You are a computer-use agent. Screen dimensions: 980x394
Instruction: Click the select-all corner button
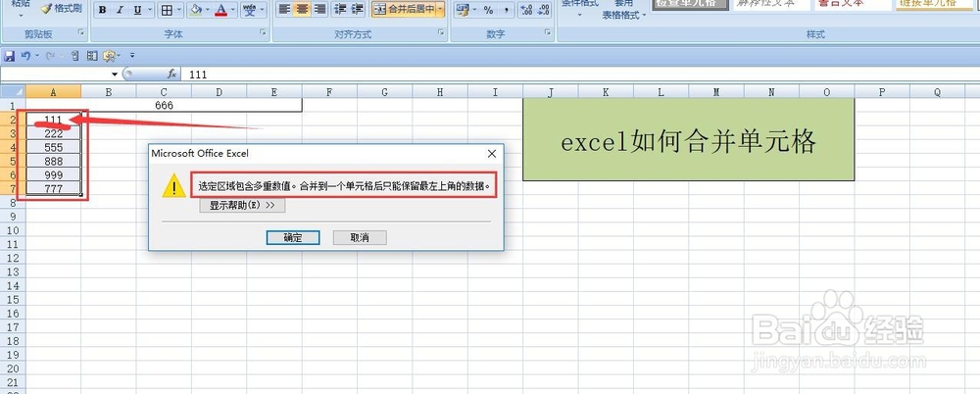(13, 92)
